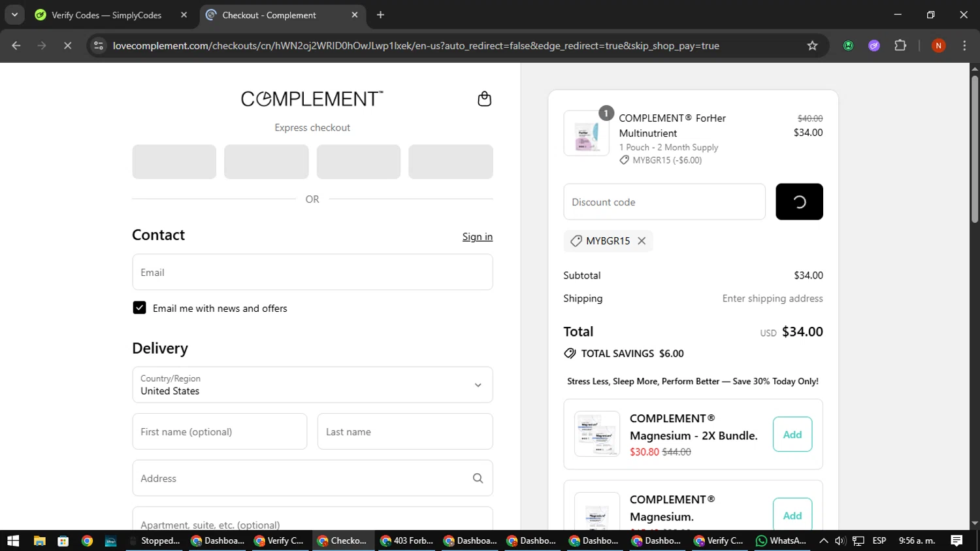Open ForHer Multinutrient product thumbnail
This screenshot has height=551, width=980.
pyautogui.click(x=586, y=133)
